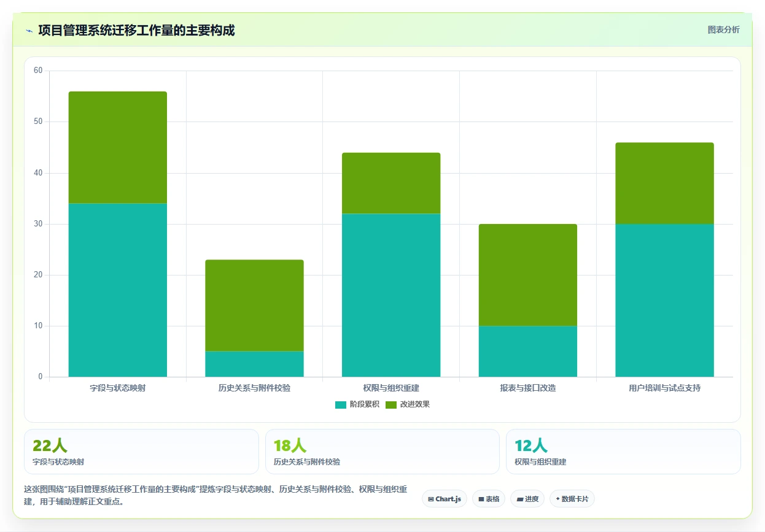The width and height of the screenshot is (765, 532).
Task: Open the 12人 权限与组织重建 data card
Action: [623, 452]
